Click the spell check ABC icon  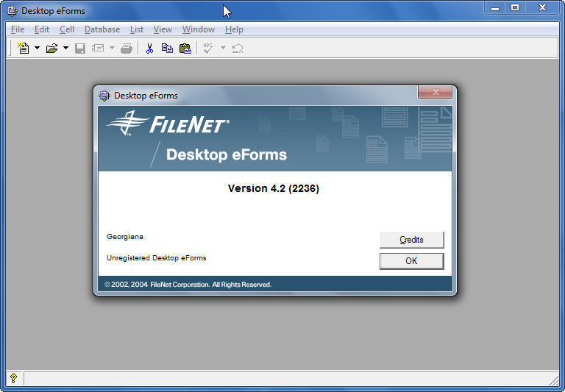pos(208,48)
